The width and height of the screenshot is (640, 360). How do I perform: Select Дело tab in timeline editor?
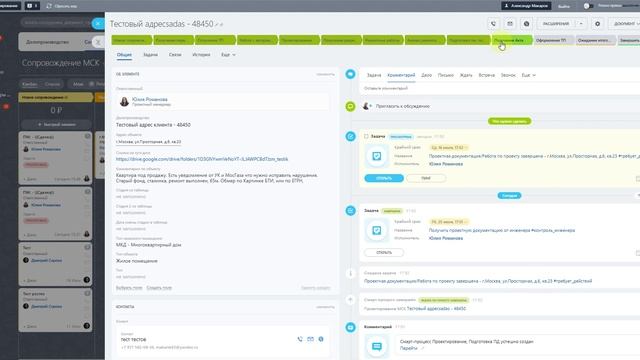[427, 75]
